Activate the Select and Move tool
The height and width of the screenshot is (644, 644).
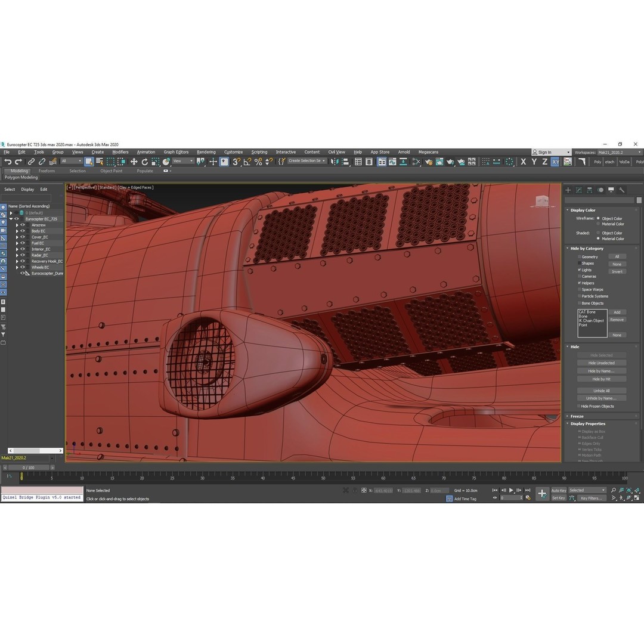coord(134,162)
